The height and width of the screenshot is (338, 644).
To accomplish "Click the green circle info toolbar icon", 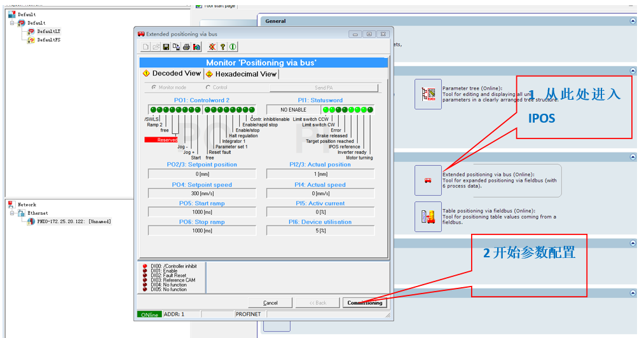I will (x=233, y=47).
